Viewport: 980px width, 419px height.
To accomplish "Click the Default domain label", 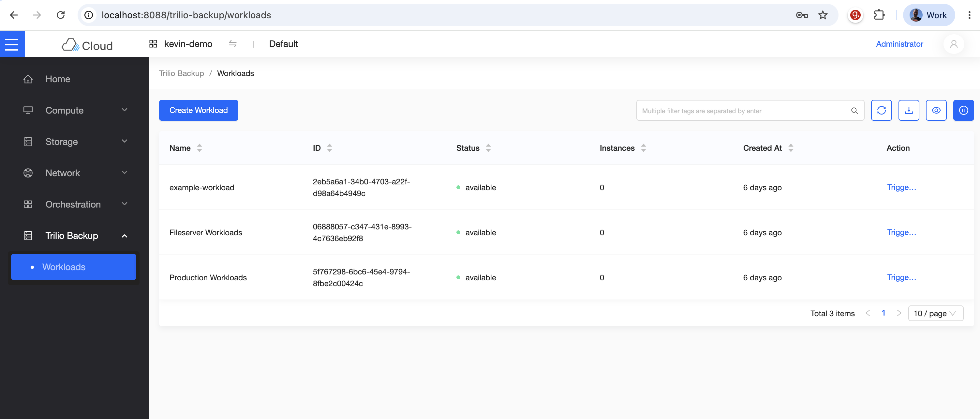I will pyautogui.click(x=283, y=44).
